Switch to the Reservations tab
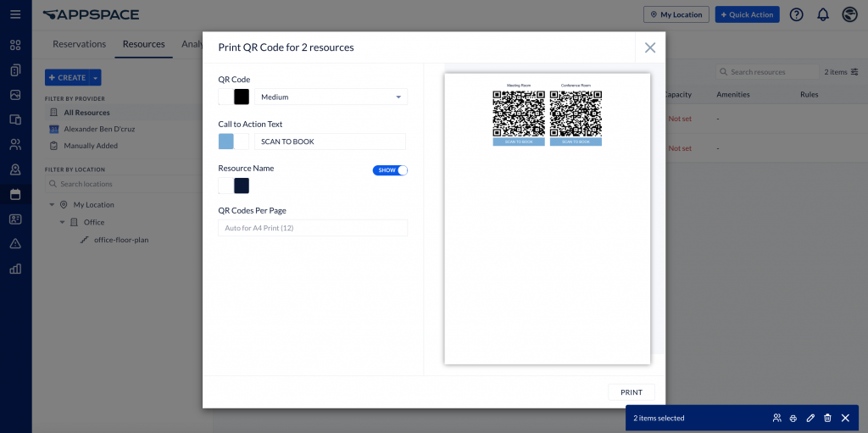Image resolution: width=868 pixels, height=433 pixels. click(x=79, y=44)
